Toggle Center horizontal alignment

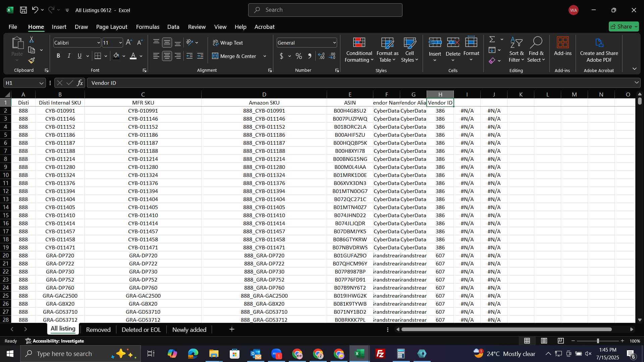pos(167,56)
